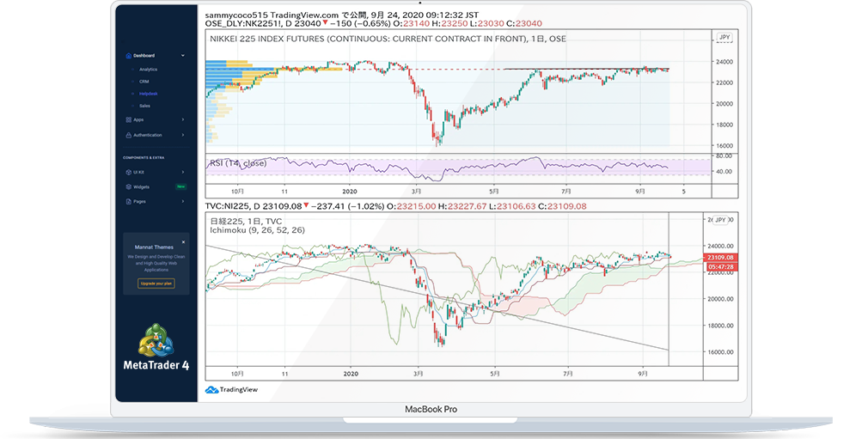The height and width of the screenshot is (439, 868).
Task: Open the Analytics dashboard item
Action: click(148, 70)
